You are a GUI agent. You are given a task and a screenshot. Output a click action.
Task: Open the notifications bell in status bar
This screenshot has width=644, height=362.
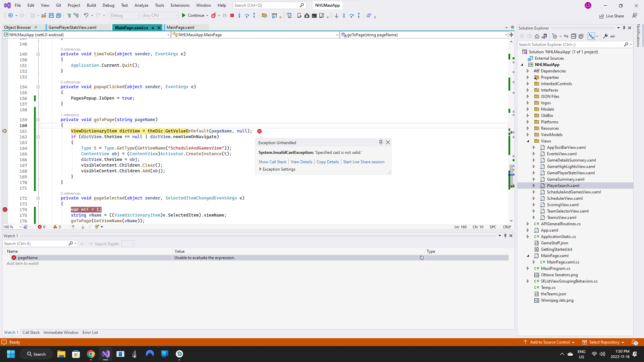634,342
